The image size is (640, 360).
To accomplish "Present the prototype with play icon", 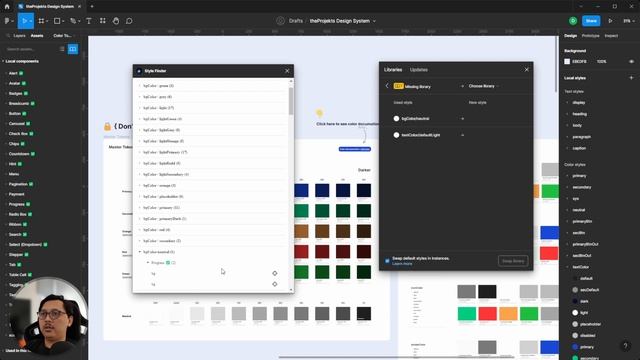I will point(610,21).
